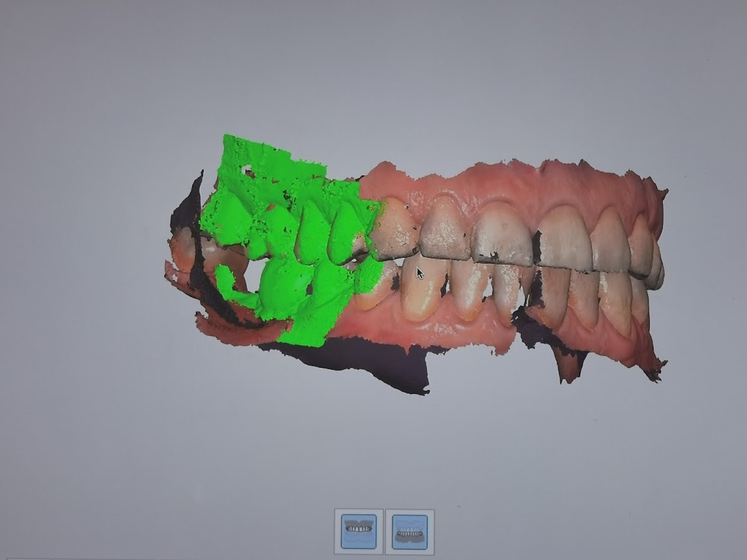This screenshot has height=560, width=747.
Task: Toggle the lower jaw visibility icon
Action: coord(410,531)
